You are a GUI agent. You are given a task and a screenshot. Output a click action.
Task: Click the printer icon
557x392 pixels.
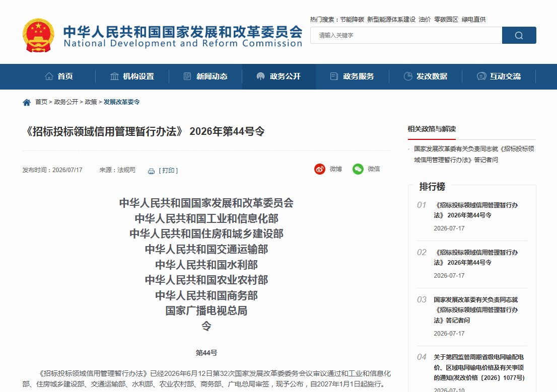click(151, 171)
